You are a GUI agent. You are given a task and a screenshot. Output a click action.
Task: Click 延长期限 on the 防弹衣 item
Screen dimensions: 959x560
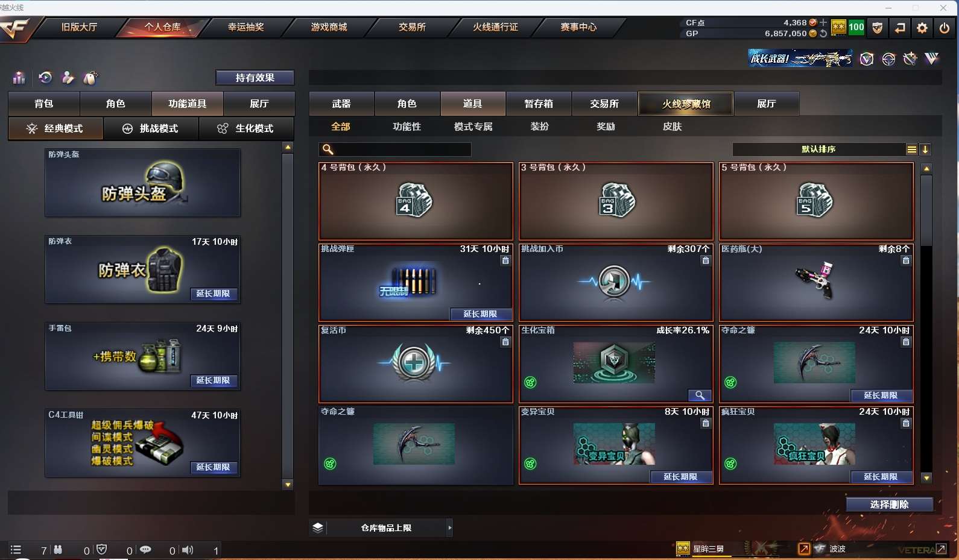[213, 294]
